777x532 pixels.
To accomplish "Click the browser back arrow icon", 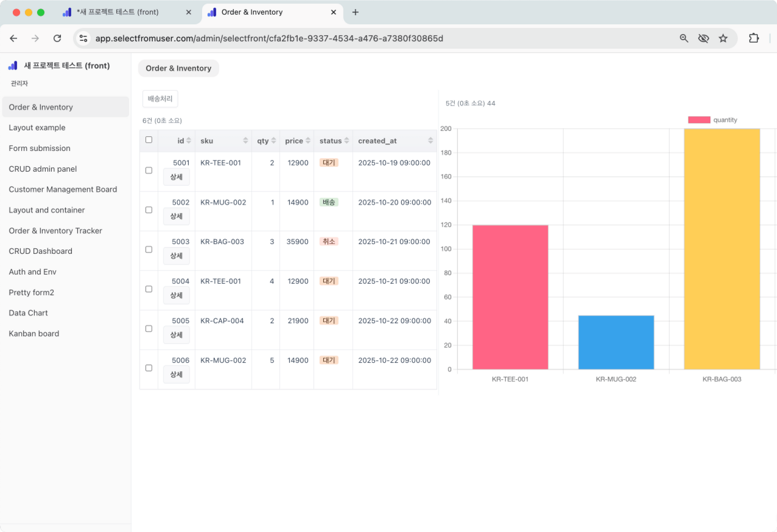I will pos(14,38).
